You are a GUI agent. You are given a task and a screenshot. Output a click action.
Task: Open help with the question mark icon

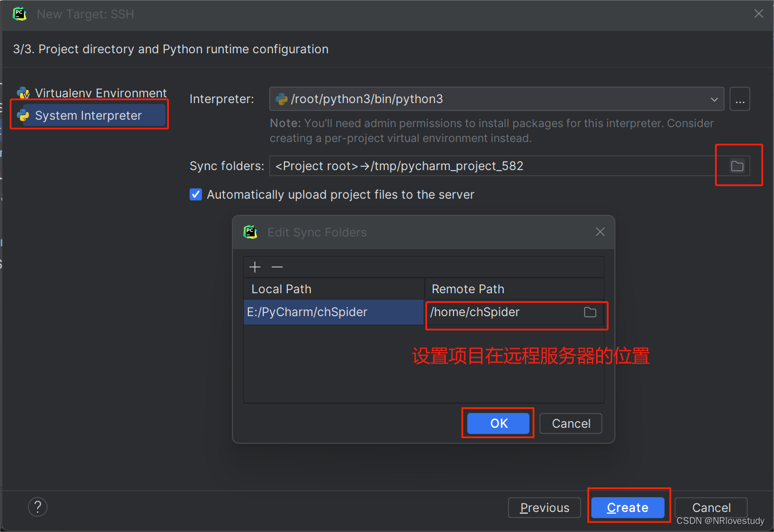click(x=38, y=507)
